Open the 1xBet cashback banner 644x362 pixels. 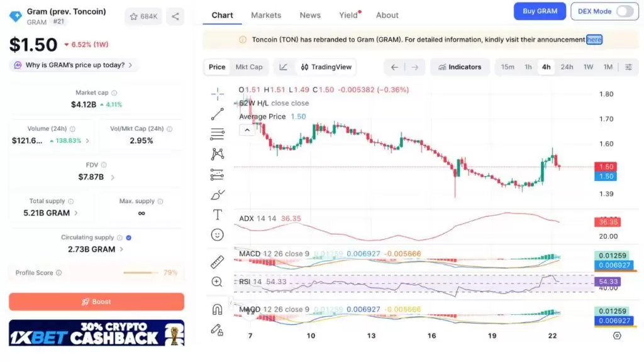pyautogui.click(x=96, y=333)
